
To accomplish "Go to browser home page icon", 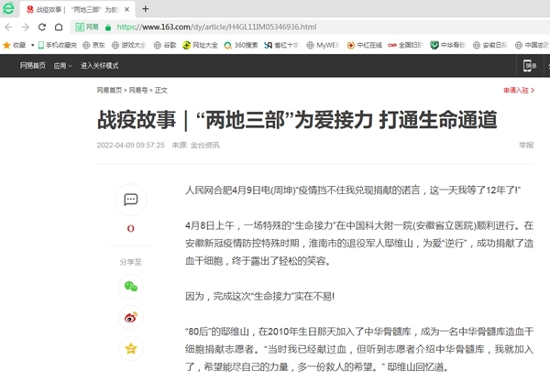I will [x=59, y=27].
